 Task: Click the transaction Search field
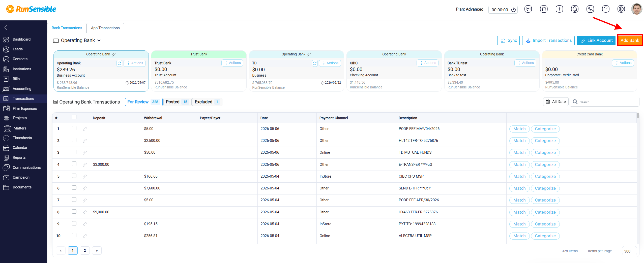tap(604, 102)
